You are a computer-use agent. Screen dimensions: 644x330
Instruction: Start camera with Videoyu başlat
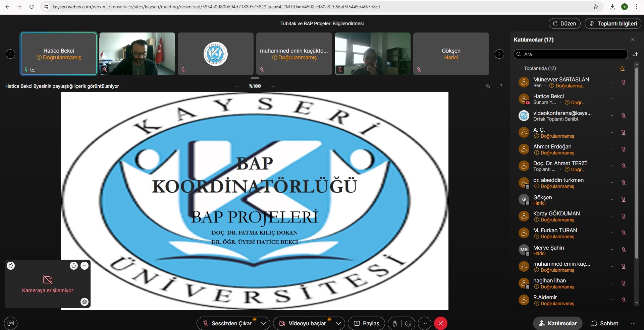click(303, 323)
